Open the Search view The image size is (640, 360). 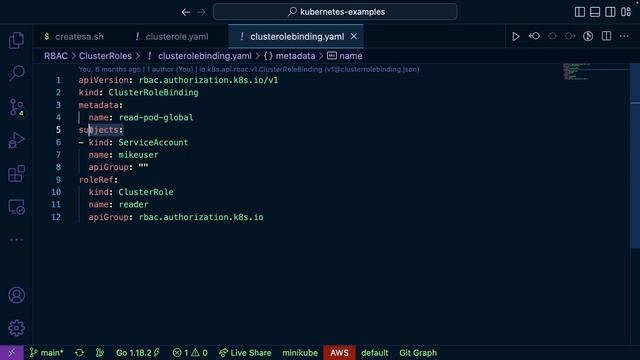16,73
